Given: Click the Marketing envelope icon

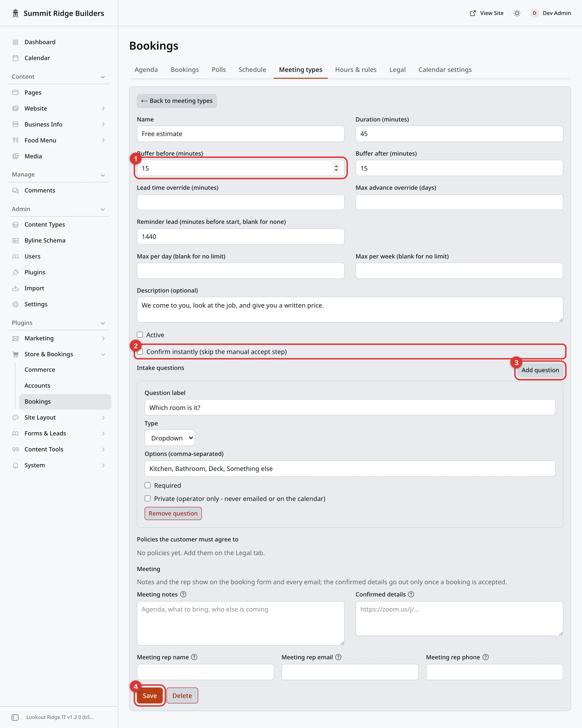Looking at the screenshot, I should [15, 338].
